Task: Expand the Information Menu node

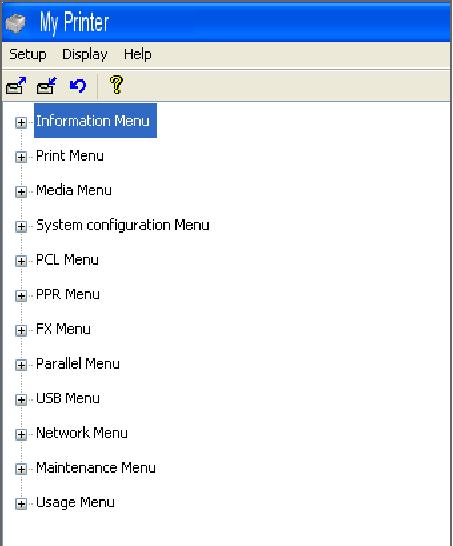Action: pos(21,122)
